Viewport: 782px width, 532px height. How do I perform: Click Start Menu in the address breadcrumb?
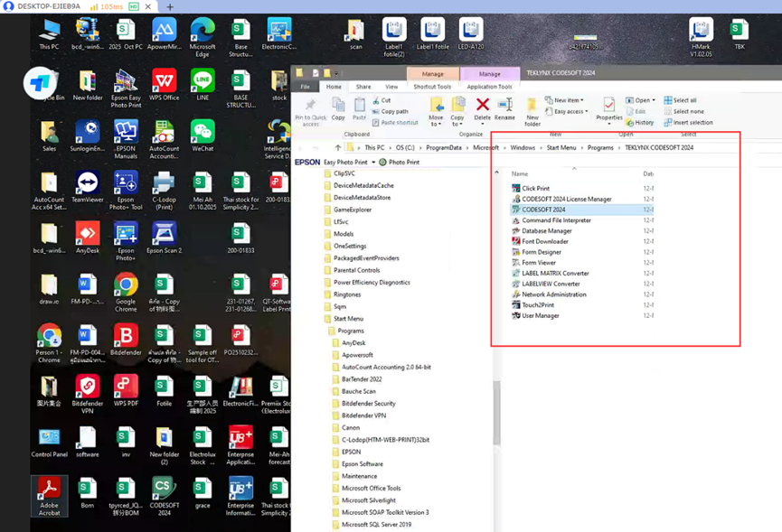[561, 147]
